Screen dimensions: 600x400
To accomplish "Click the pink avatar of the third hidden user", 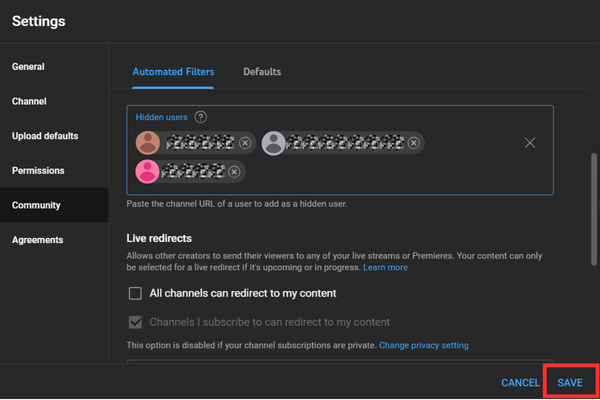I will (148, 172).
